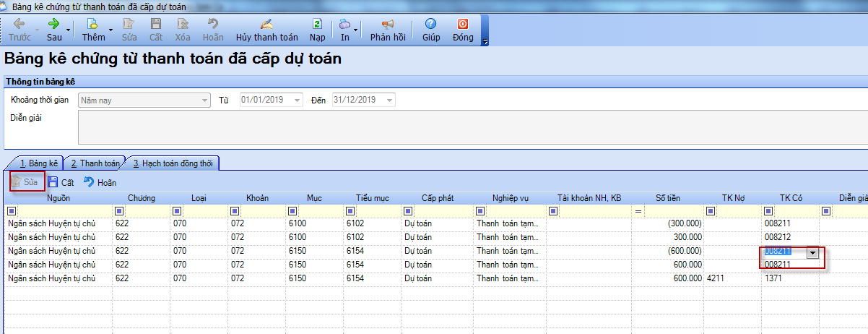Click the Nghiệp vụ column header

click(511, 198)
